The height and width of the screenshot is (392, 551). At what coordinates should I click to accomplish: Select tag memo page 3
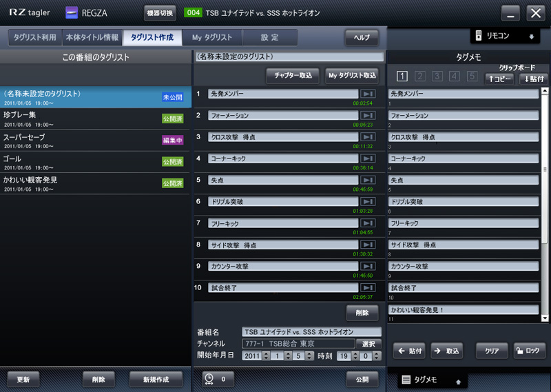pos(437,76)
